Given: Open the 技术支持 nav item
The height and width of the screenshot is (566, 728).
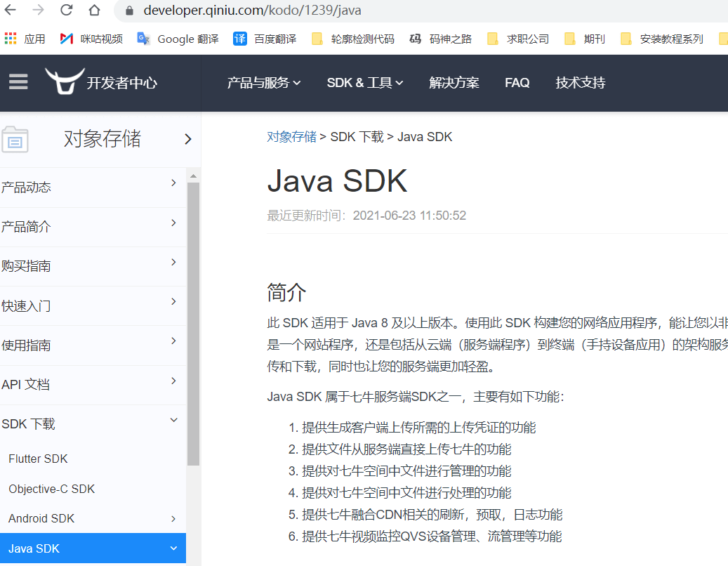Looking at the screenshot, I should [x=581, y=83].
